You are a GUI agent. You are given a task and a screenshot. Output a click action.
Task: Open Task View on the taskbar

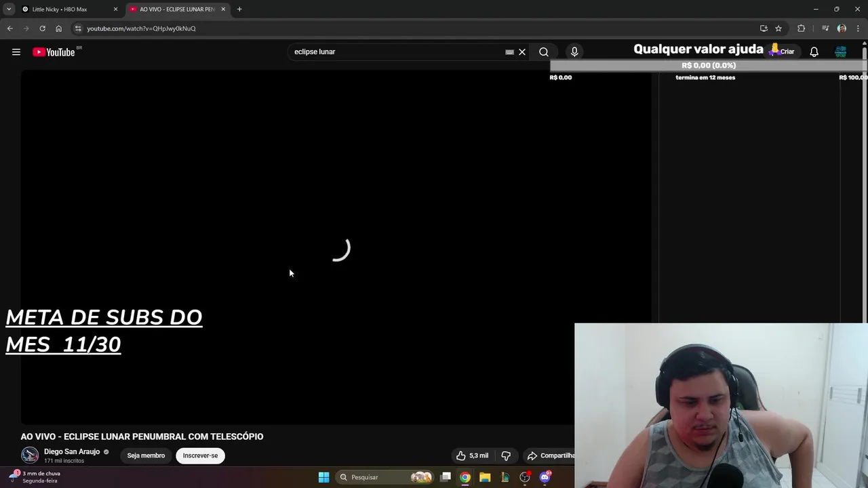pos(446,477)
